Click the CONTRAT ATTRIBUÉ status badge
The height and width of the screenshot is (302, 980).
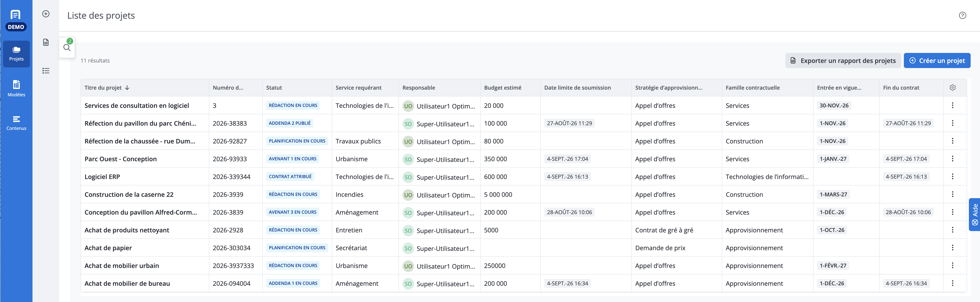click(x=290, y=177)
